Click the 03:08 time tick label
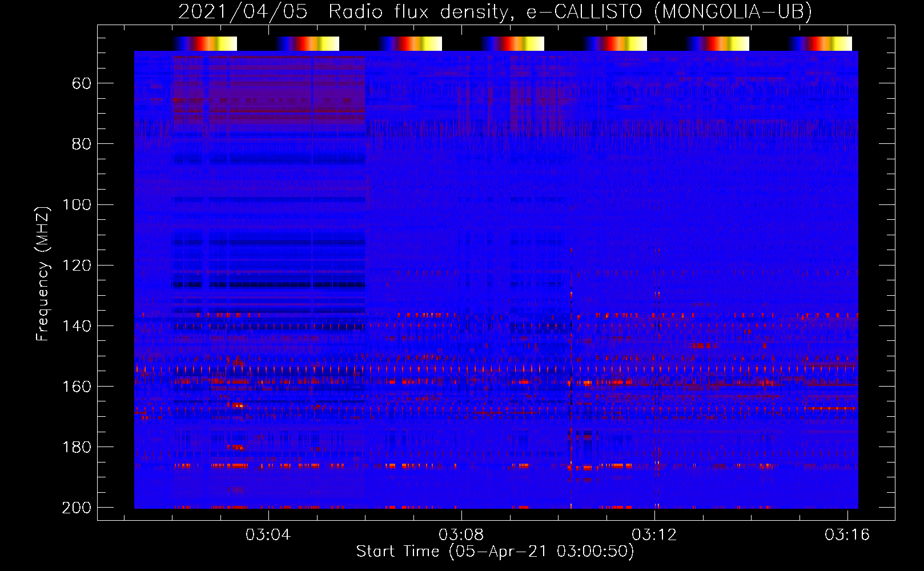 click(461, 534)
